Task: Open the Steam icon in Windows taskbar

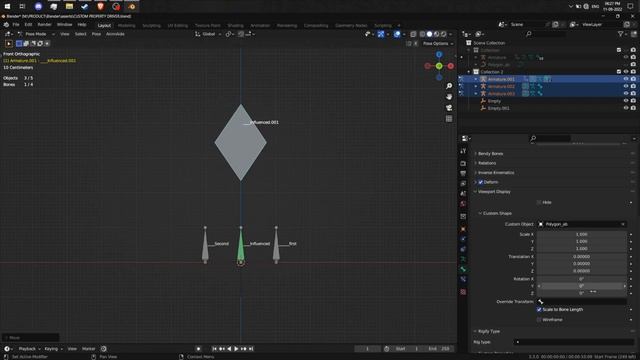Action: pyautogui.click(x=85, y=7)
